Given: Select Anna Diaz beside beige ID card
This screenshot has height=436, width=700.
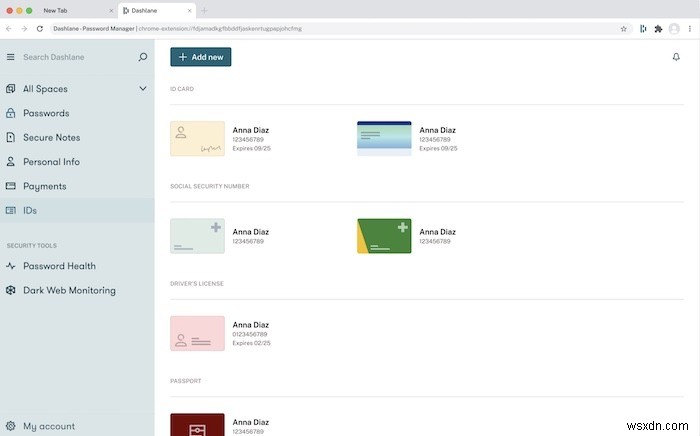Looking at the screenshot, I should coord(250,130).
